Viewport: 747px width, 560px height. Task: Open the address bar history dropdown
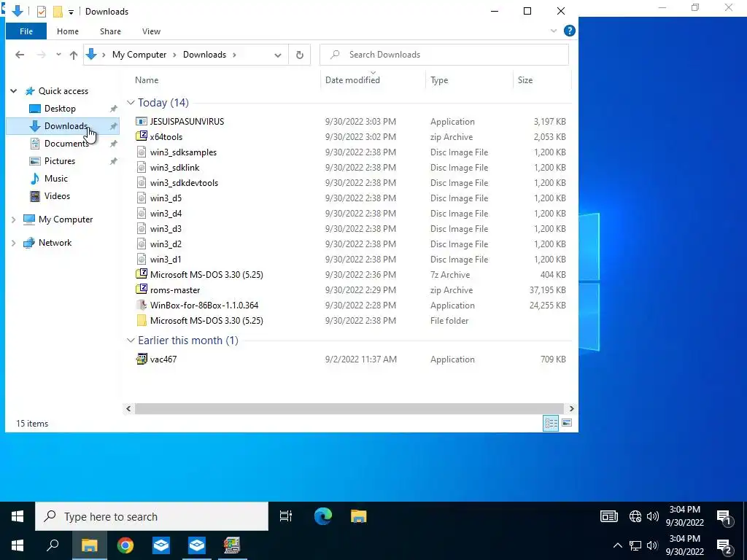(x=278, y=55)
